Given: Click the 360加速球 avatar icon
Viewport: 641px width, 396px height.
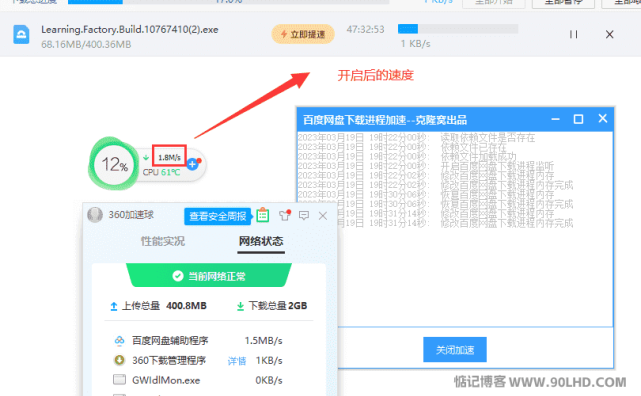Looking at the screenshot, I should tap(95, 215).
